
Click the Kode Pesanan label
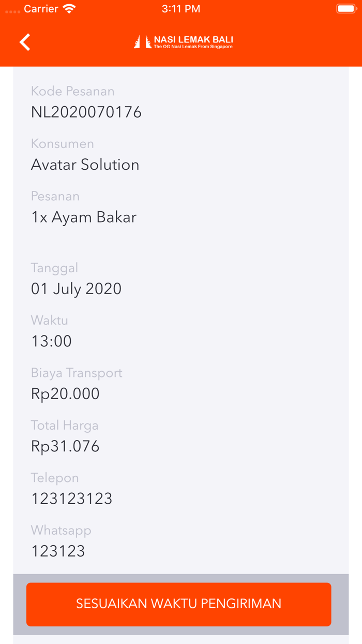point(73,91)
